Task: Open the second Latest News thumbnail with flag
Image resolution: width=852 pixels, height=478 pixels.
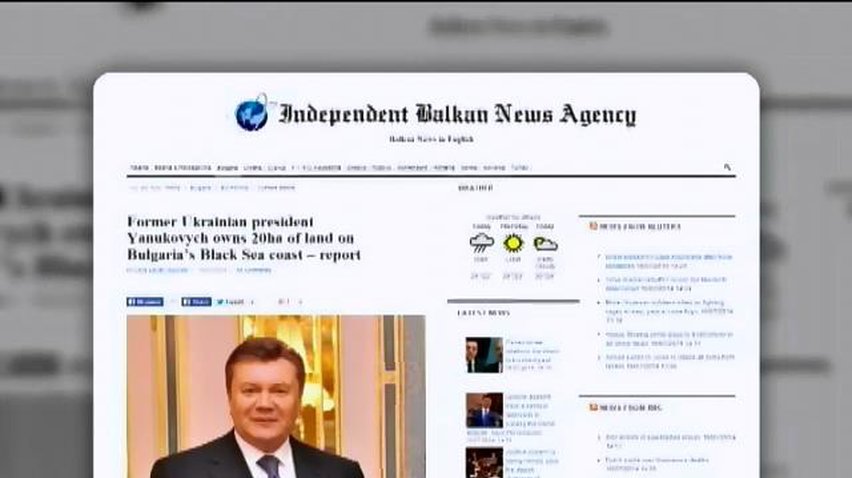Action: 484,411
